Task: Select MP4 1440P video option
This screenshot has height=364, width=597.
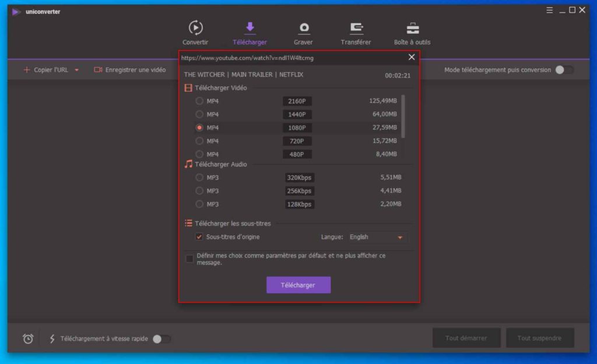Action: point(199,115)
